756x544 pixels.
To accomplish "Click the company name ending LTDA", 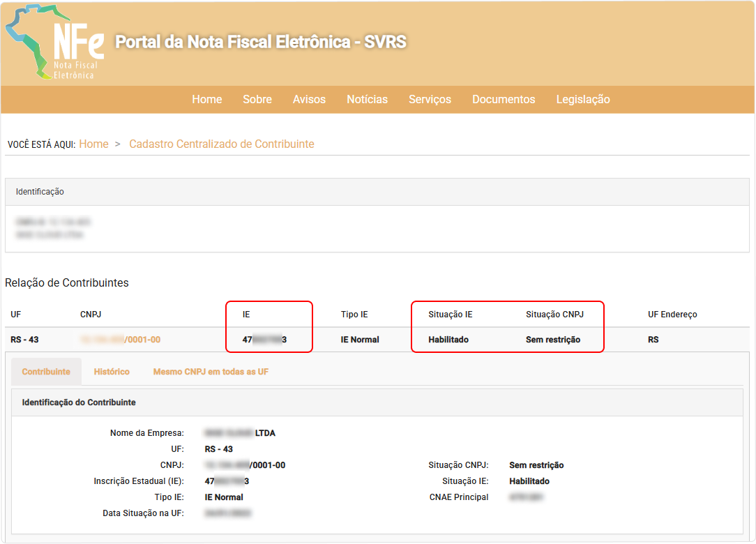I will (240, 433).
